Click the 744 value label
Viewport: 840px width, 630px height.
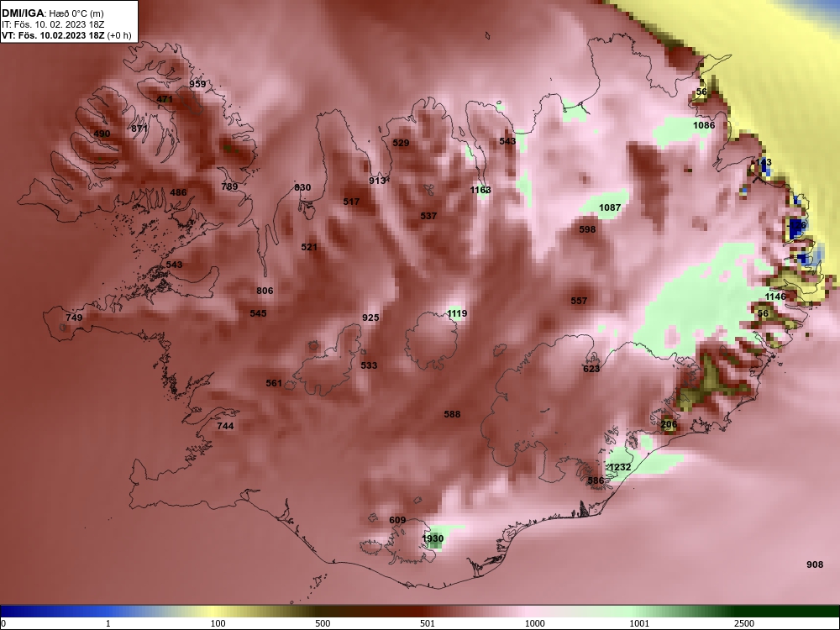pyautogui.click(x=225, y=427)
